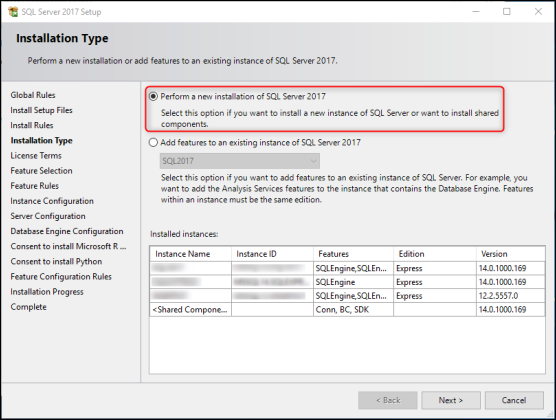Select the Shared Components row name cell
The width and height of the screenshot is (556, 420).
click(x=191, y=310)
